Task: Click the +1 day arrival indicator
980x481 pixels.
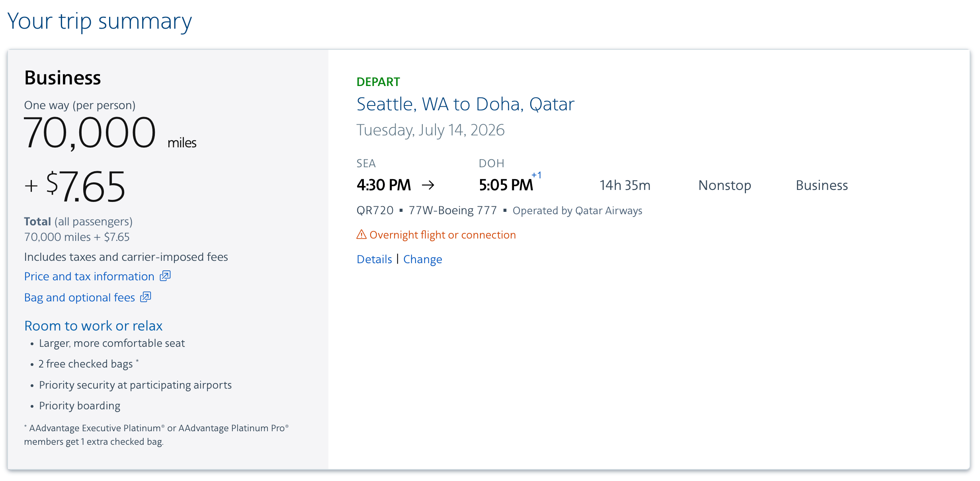Action: pyautogui.click(x=536, y=175)
